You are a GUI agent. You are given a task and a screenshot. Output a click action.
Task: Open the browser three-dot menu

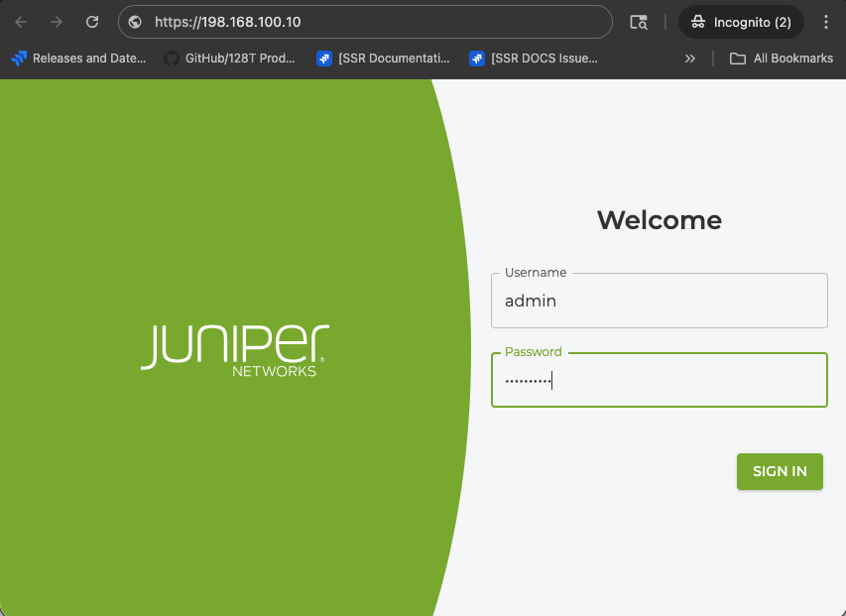[825, 22]
